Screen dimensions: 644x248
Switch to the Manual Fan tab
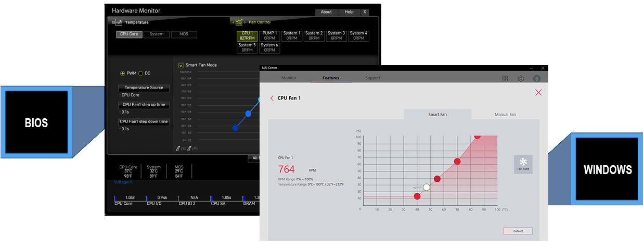coord(505,114)
